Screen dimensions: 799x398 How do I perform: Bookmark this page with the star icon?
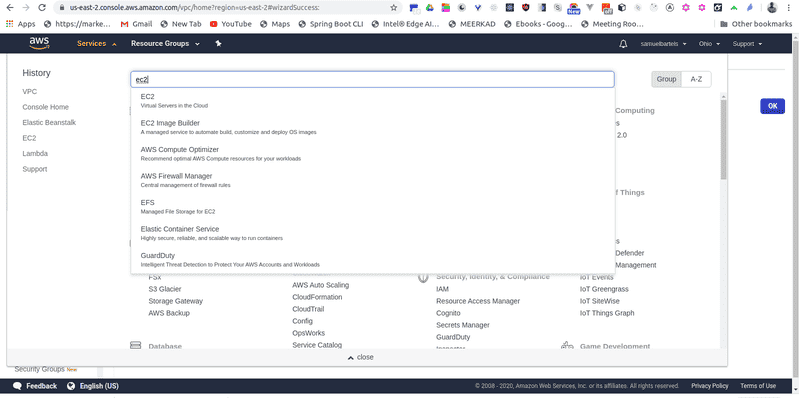tap(393, 8)
